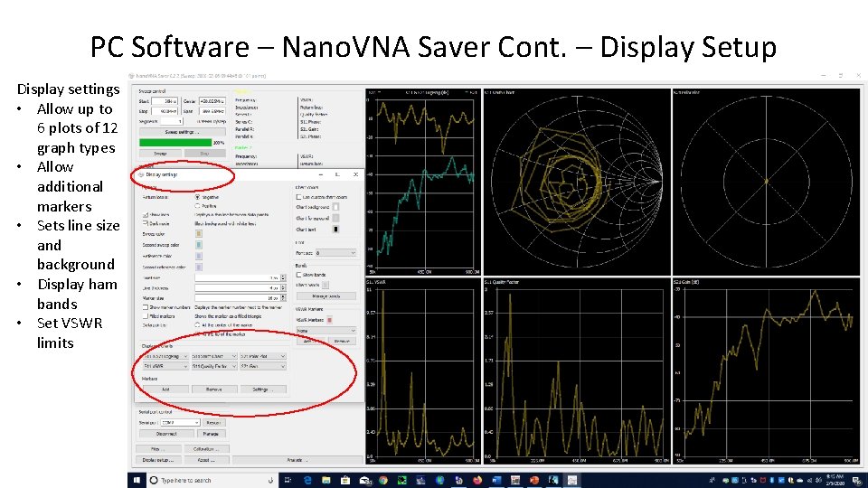Enable Show marker numbers checkbox
The width and height of the screenshot is (868, 488).
[146, 307]
